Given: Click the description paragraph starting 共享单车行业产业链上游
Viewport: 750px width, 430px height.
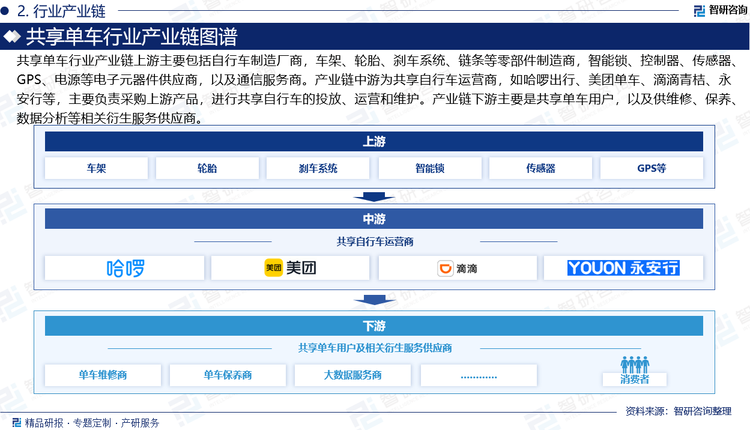Looking at the screenshot, I should [x=375, y=89].
